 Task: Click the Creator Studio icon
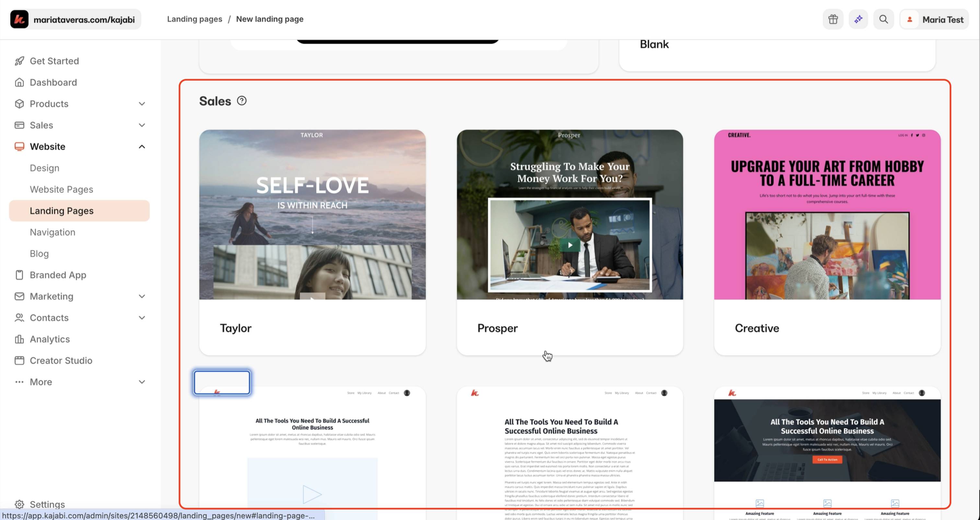(x=19, y=360)
